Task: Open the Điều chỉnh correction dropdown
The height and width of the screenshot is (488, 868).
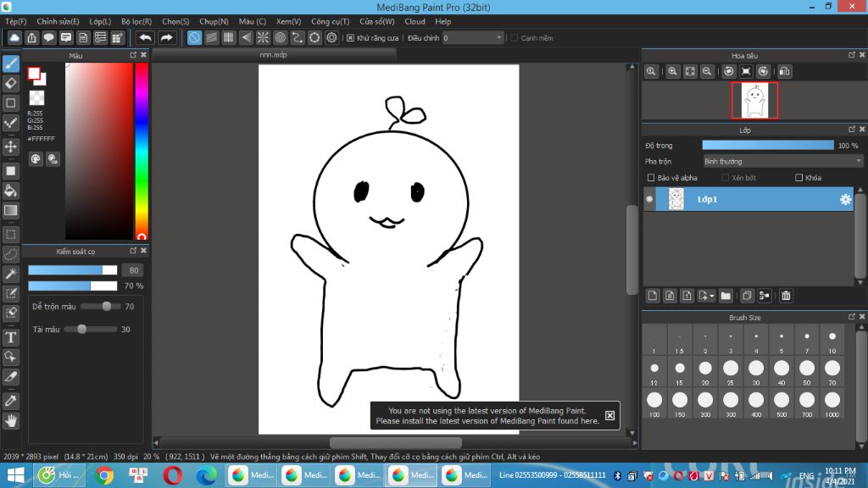Action: coord(473,37)
